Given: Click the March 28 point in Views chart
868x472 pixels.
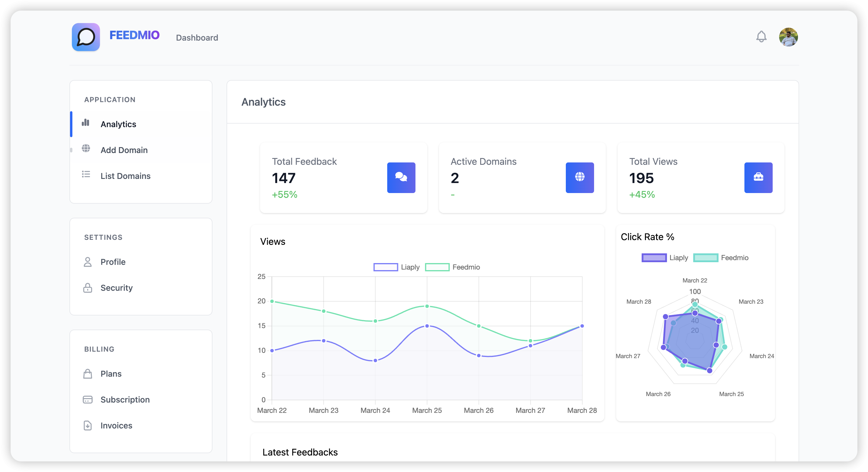Looking at the screenshot, I should (582, 326).
